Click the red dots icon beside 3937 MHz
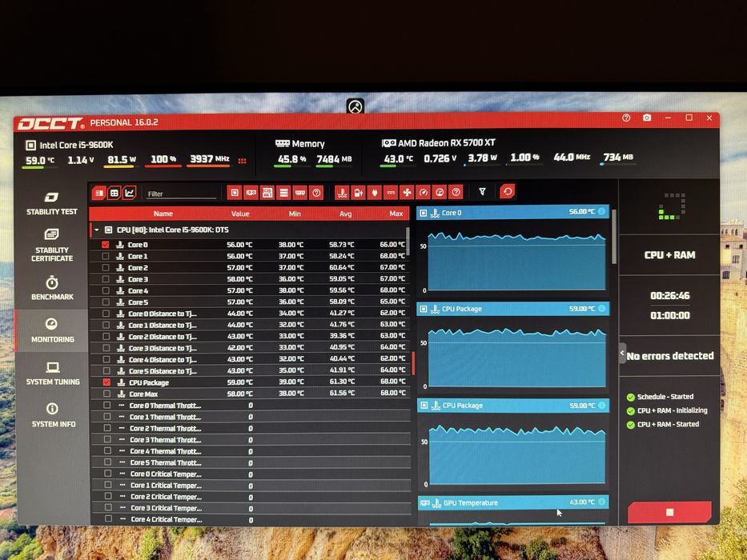The height and width of the screenshot is (560, 747). click(x=242, y=161)
